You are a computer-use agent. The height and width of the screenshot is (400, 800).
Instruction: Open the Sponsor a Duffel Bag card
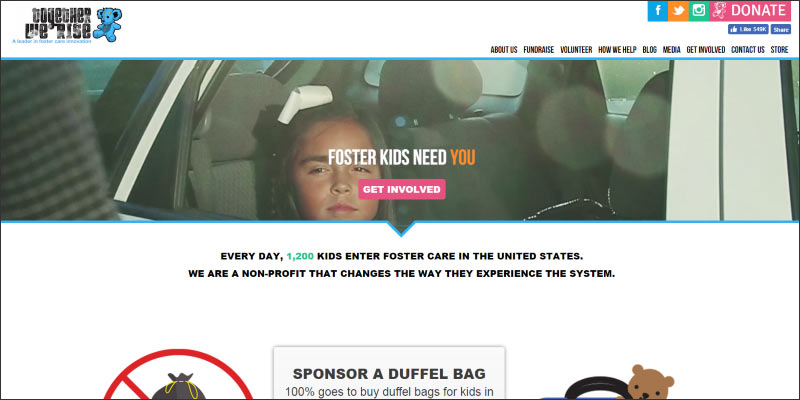(389, 373)
